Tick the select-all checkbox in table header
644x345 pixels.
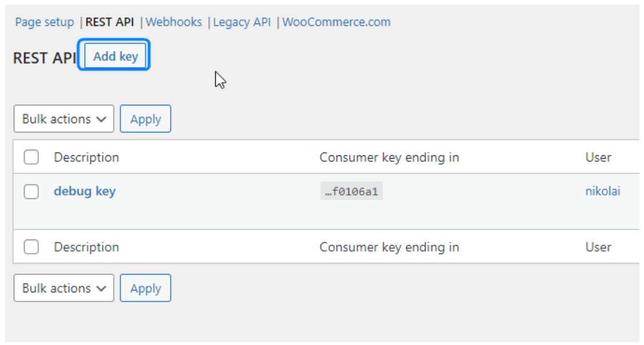(x=31, y=158)
